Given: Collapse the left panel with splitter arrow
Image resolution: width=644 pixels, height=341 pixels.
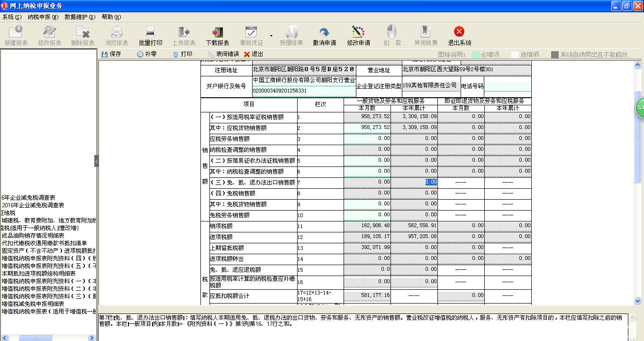Looking at the screenshot, I should (x=96, y=161).
